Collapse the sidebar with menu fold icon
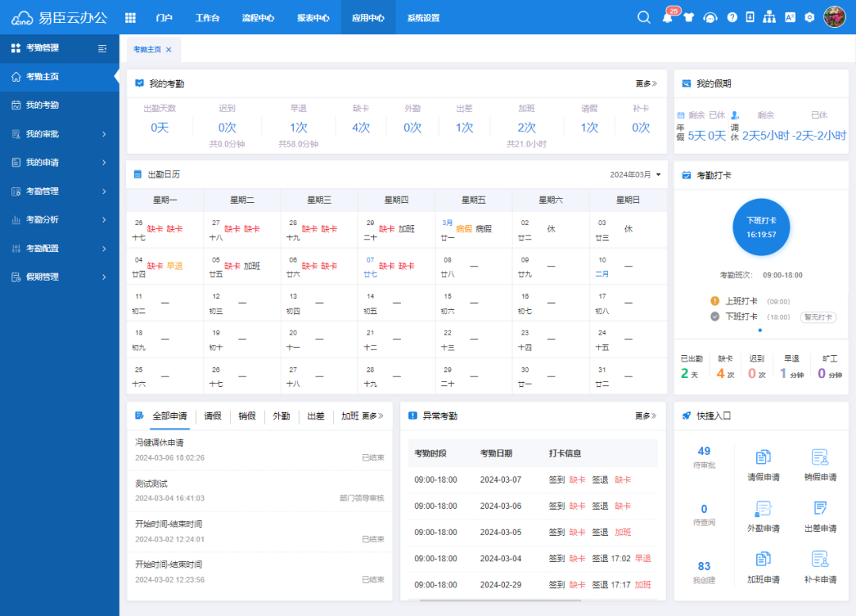856x616 pixels. pos(102,48)
